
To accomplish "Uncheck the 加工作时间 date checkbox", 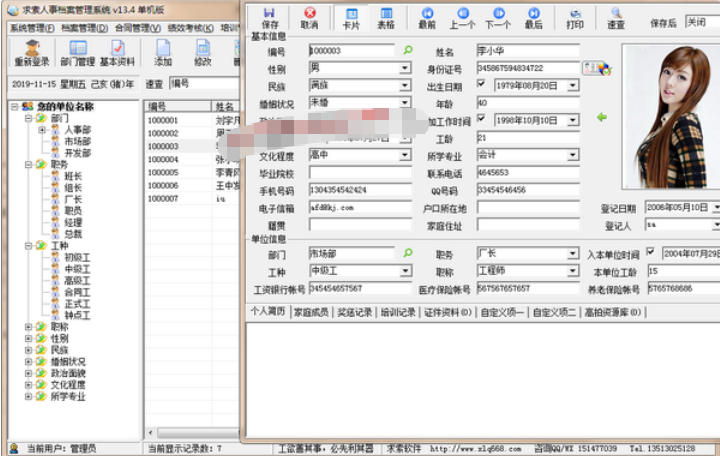I will [x=482, y=120].
